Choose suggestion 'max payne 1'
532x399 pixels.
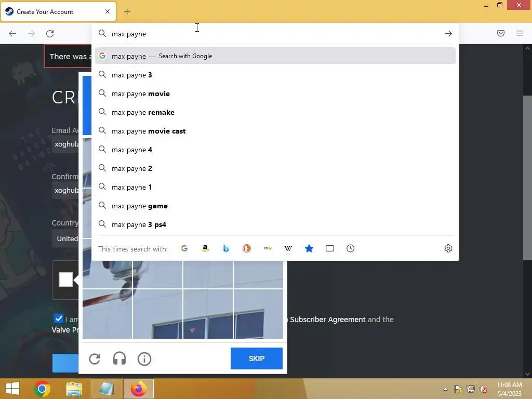click(x=275, y=187)
